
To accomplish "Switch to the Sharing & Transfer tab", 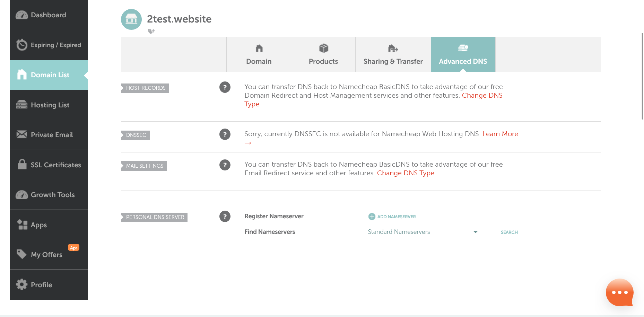I will point(393,54).
